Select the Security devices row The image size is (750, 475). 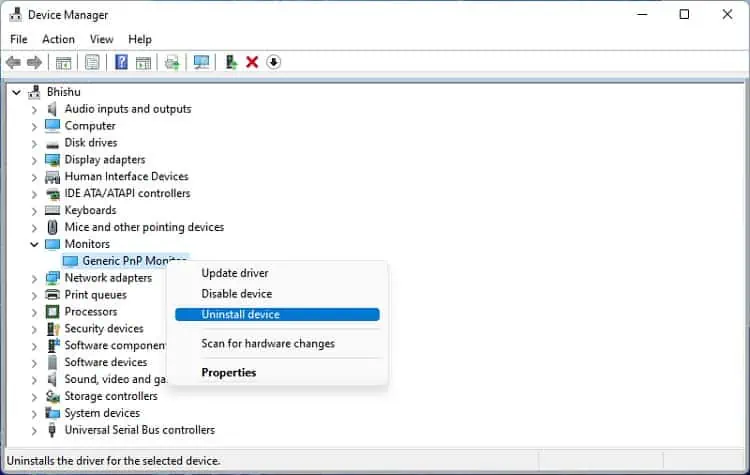pyautogui.click(x=104, y=329)
